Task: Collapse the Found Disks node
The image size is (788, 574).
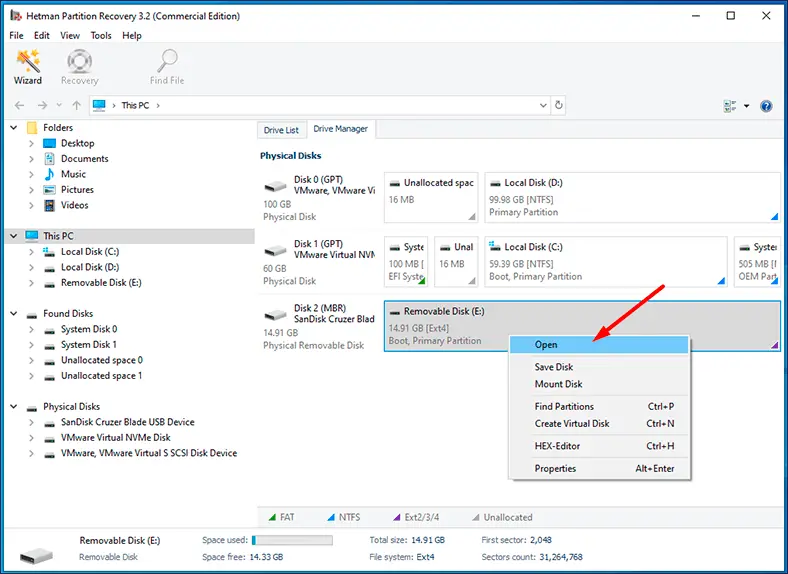Action: 14,314
